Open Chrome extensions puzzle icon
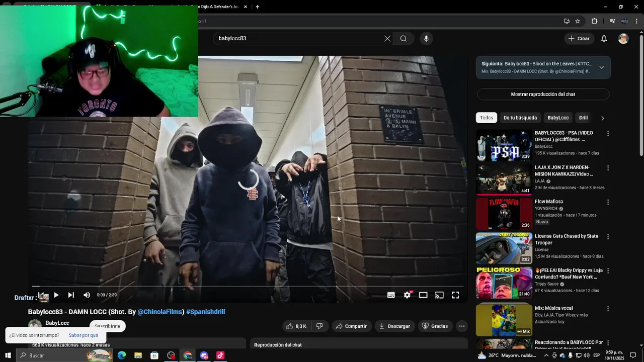Screen dimensions: 644x362 click(x=595, y=21)
